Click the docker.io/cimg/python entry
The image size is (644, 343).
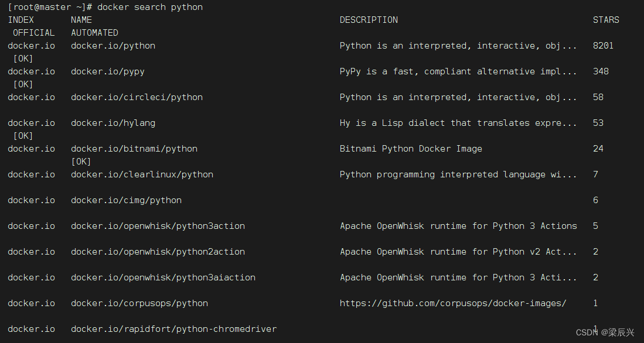[127, 200]
